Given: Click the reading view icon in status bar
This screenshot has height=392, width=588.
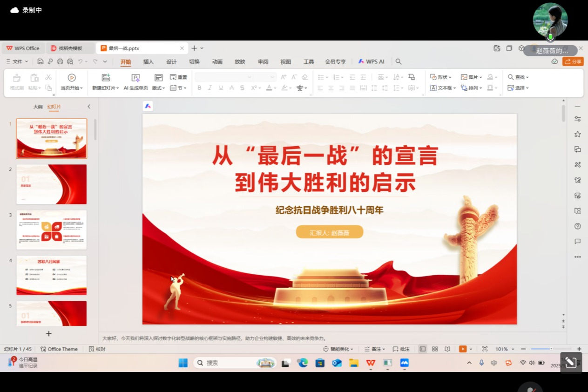Looking at the screenshot, I should (447, 349).
